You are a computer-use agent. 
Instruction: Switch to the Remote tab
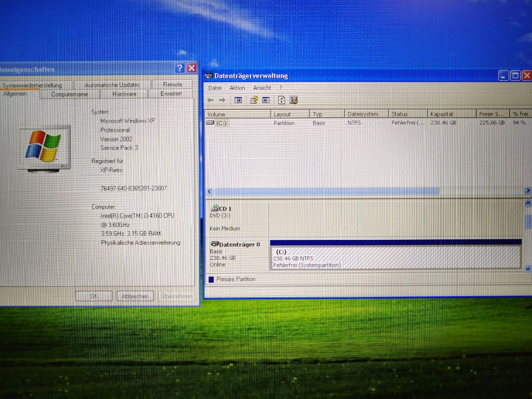tap(172, 84)
